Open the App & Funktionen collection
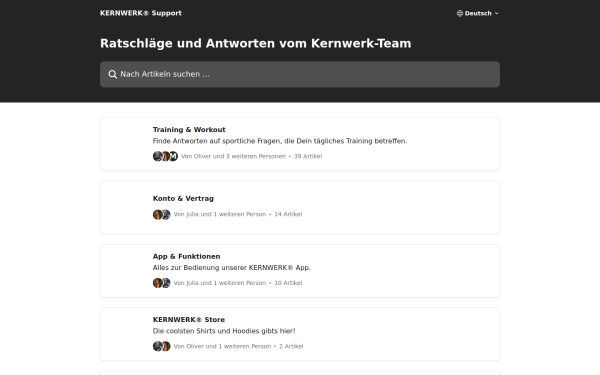The width and height of the screenshot is (600, 375). coord(300,271)
